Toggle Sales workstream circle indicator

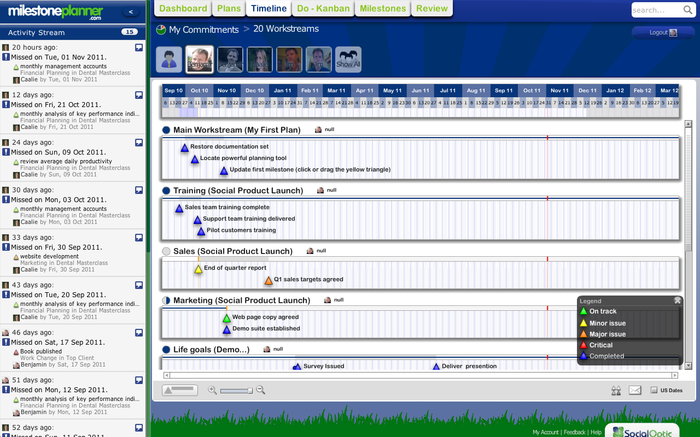(166, 251)
